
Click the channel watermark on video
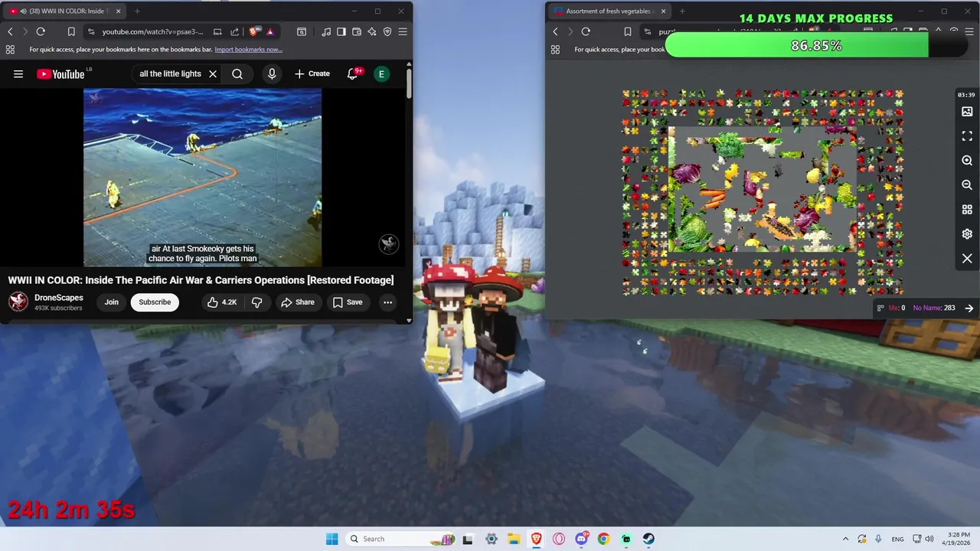click(389, 244)
